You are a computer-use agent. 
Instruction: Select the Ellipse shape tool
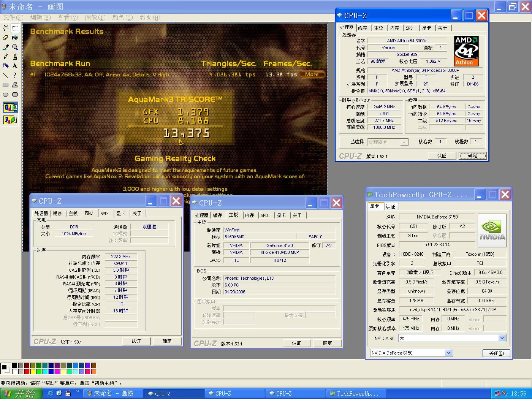[x=6, y=95]
